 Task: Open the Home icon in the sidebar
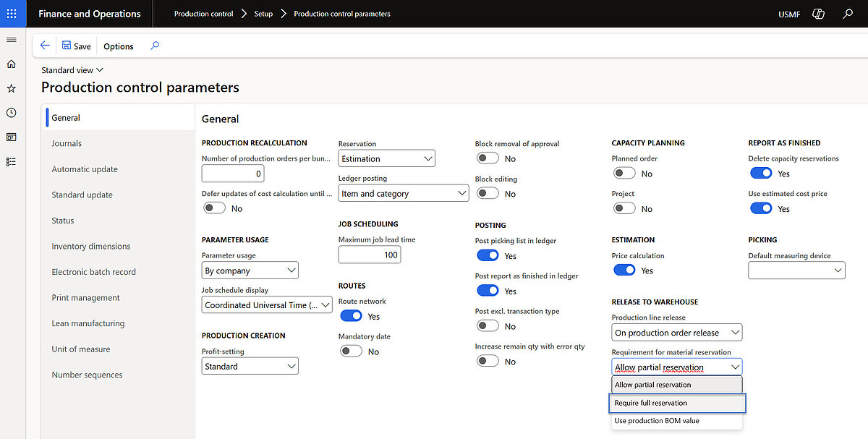pyautogui.click(x=11, y=64)
